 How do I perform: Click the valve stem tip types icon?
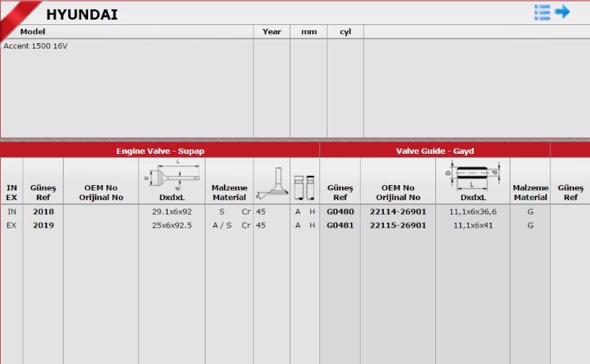304,187
